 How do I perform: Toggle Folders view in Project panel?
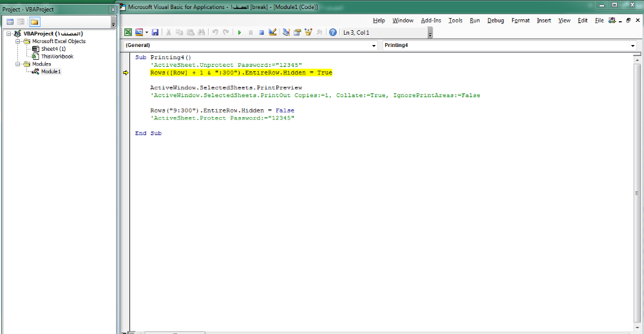(x=34, y=21)
